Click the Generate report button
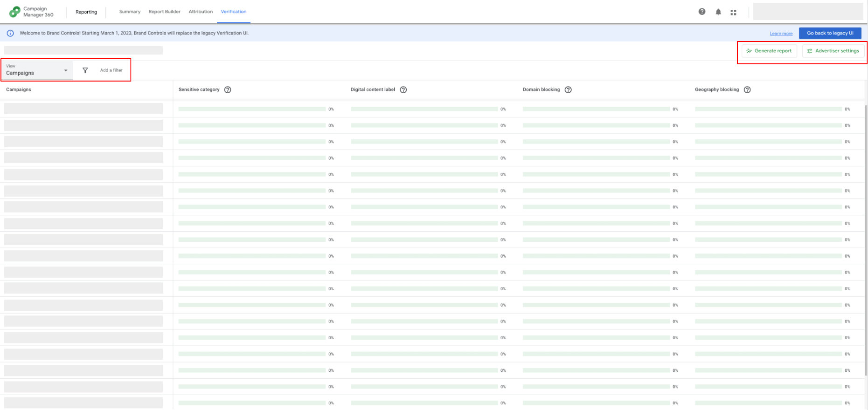868x410 pixels. point(769,51)
